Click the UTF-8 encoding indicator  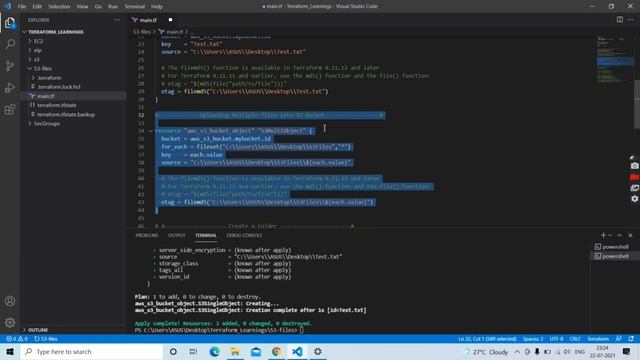pyautogui.click(x=556, y=339)
